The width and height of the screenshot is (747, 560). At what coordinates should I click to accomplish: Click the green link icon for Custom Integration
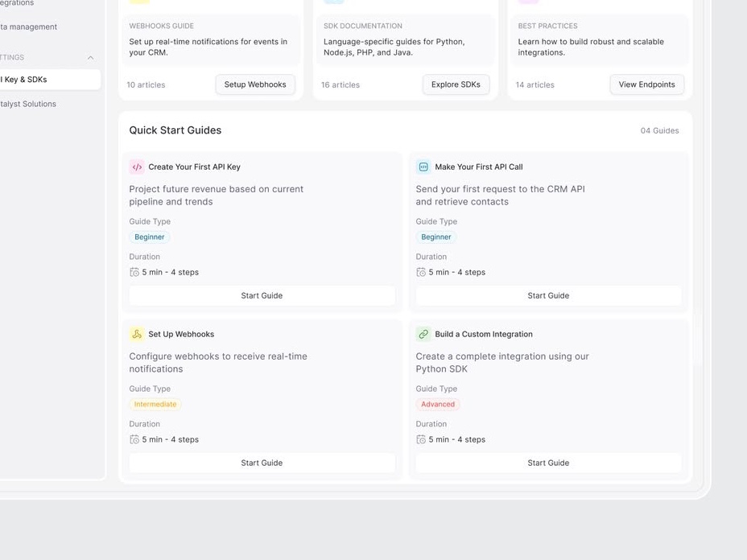(423, 334)
